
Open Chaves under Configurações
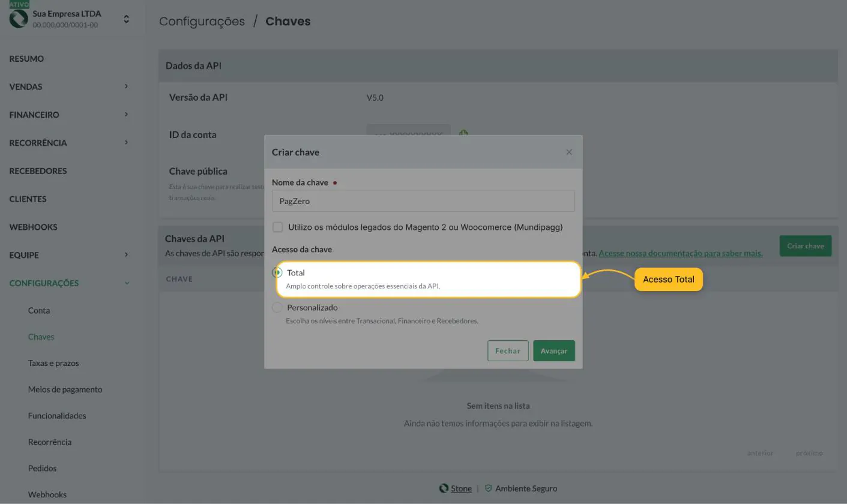coord(41,337)
